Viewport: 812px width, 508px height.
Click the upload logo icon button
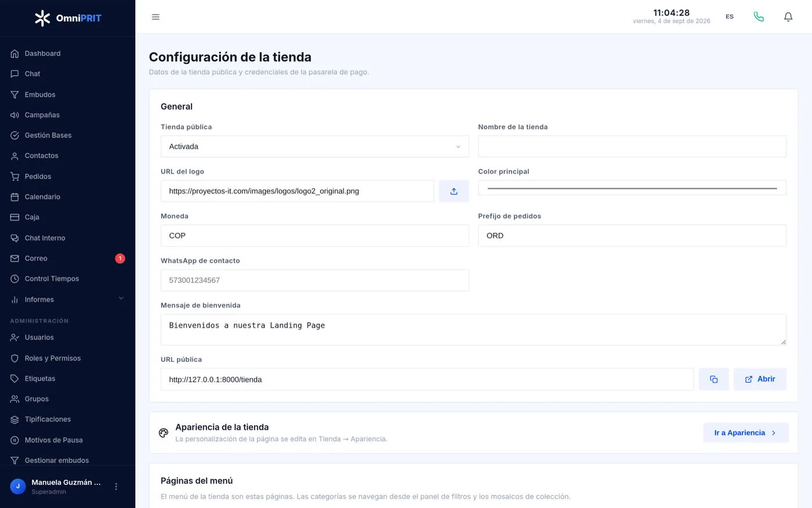[x=454, y=191]
